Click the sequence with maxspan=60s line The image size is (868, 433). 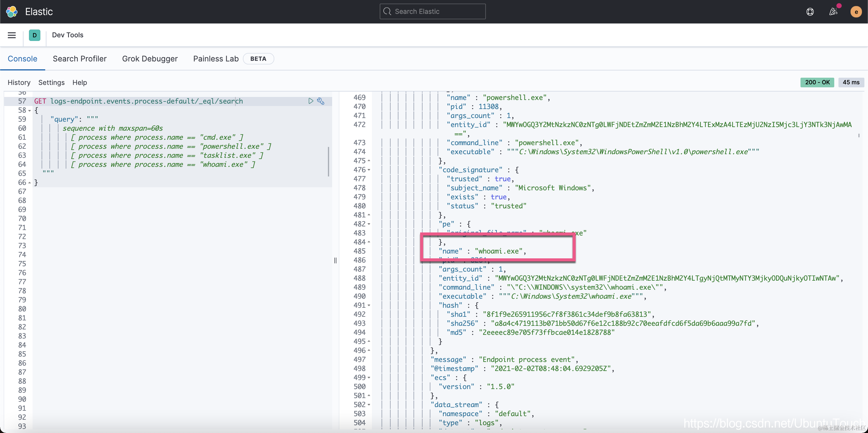pyautogui.click(x=112, y=128)
